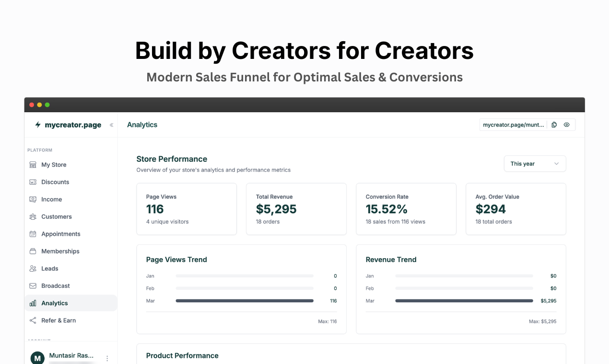This screenshot has height=364, width=609.
Task: Click the Customers people icon
Action: click(x=33, y=216)
